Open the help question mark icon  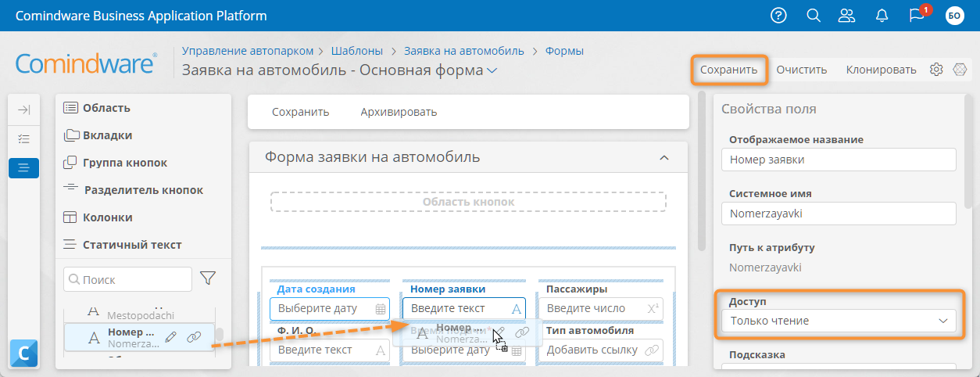click(x=778, y=16)
